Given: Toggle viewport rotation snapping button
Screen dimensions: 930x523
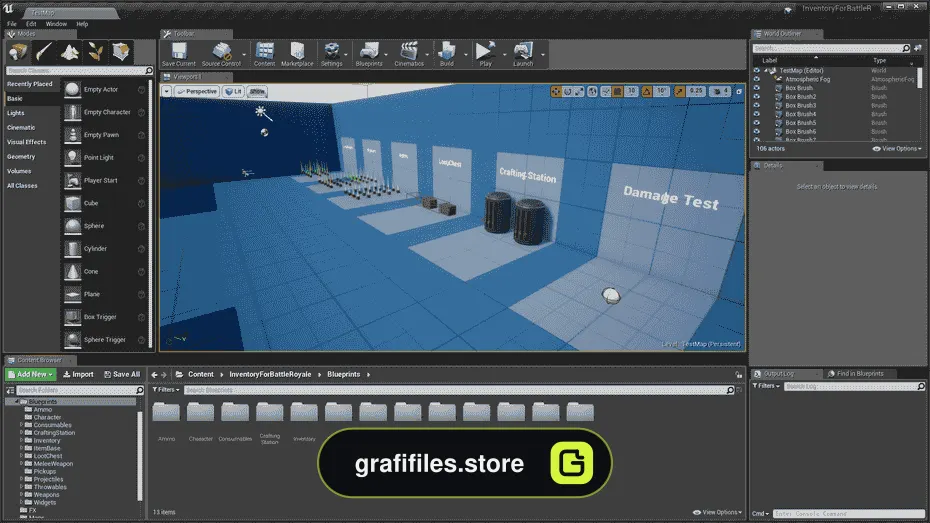Looking at the screenshot, I should tap(647, 91).
